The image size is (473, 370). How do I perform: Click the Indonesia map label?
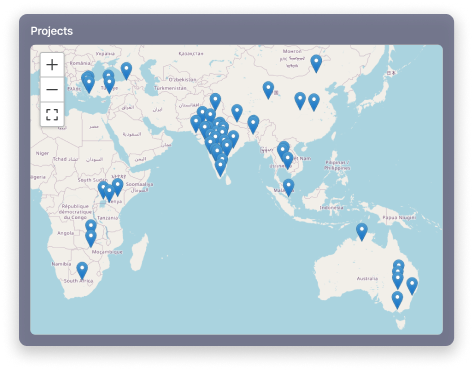[331, 207]
